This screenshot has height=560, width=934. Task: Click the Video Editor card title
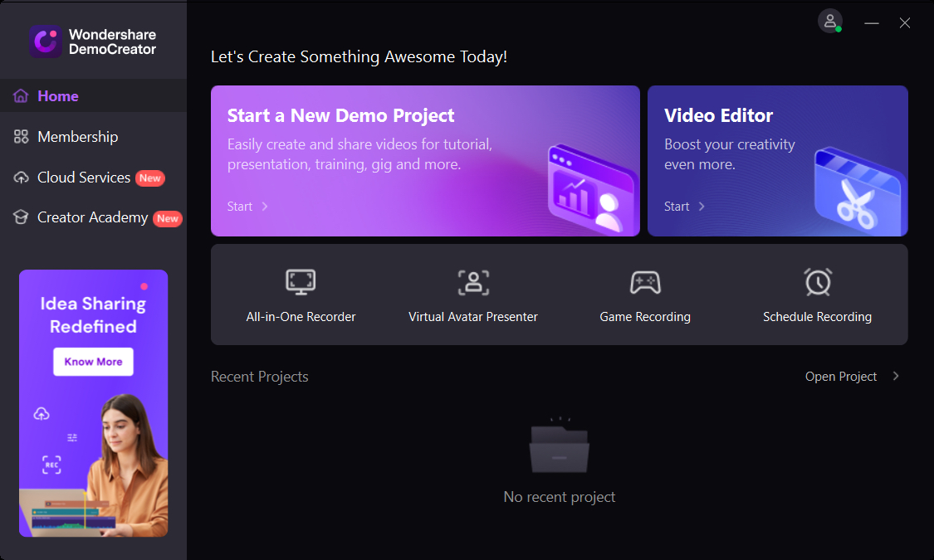coord(718,115)
